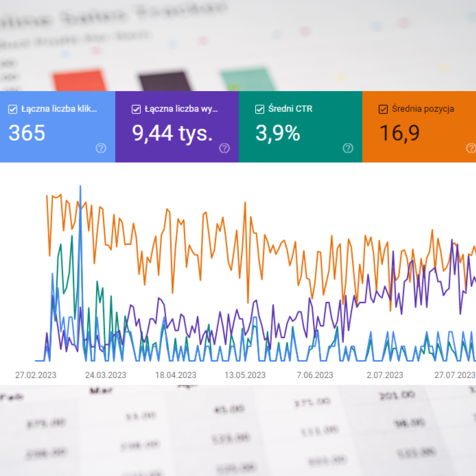This screenshot has width=476, height=476.
Task: Open help icon in the Średnia pozycja card
Action: coord(470,148)
